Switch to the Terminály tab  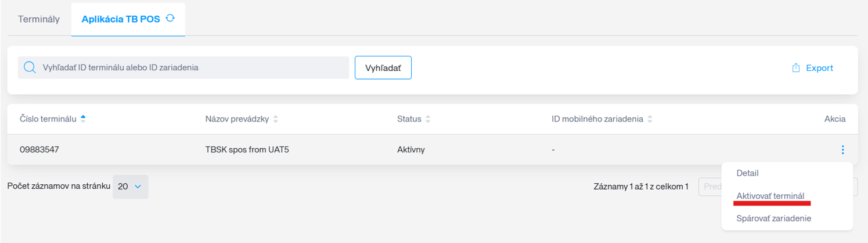(39, 19)
